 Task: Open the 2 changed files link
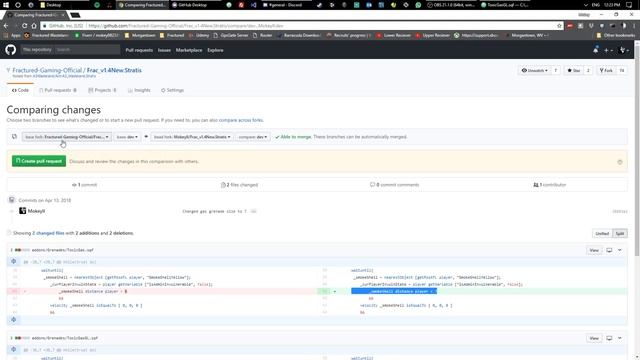[x=48, y=233]
